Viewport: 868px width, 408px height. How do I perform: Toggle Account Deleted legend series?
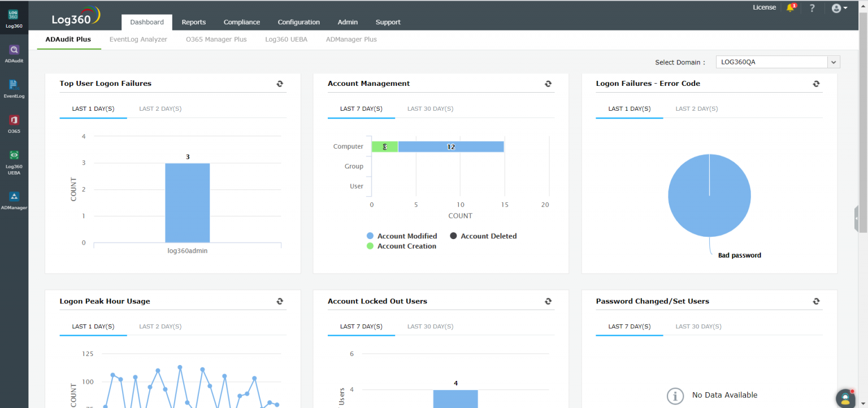click(x=483, y=236)
